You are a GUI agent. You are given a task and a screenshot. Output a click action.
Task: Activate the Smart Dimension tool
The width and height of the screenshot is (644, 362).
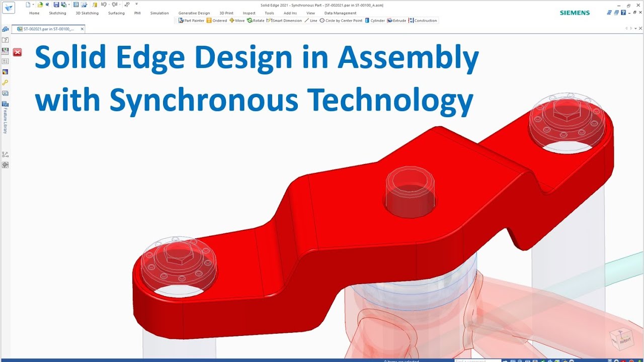[x=284, y=21]
